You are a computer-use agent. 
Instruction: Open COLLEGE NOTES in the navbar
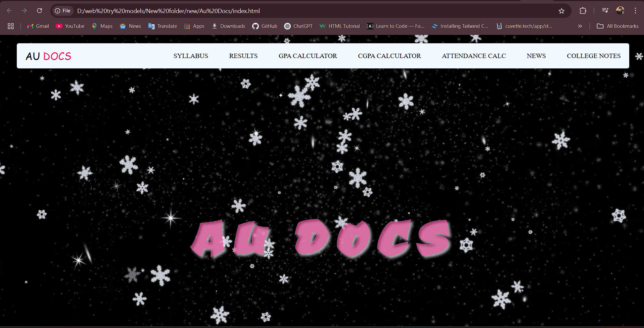tap(593, 56)
